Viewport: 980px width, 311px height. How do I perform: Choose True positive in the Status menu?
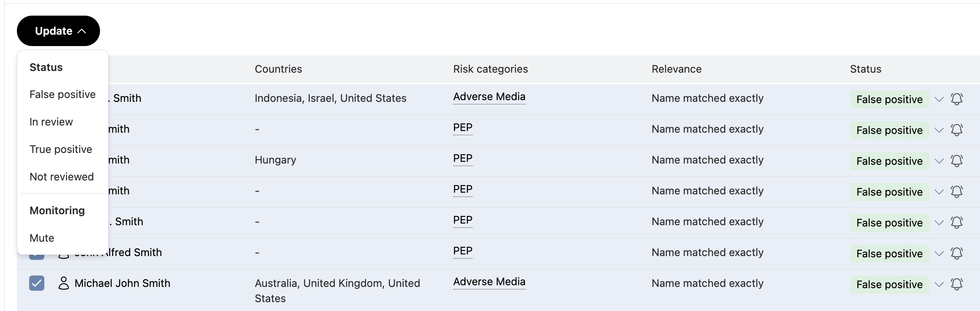(x=60, y=149)
